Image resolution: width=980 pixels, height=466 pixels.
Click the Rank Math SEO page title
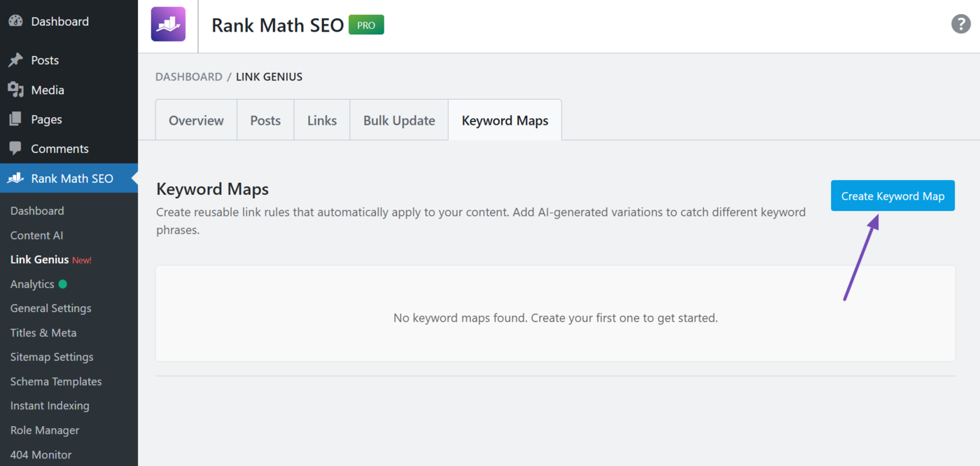(278, 25)
